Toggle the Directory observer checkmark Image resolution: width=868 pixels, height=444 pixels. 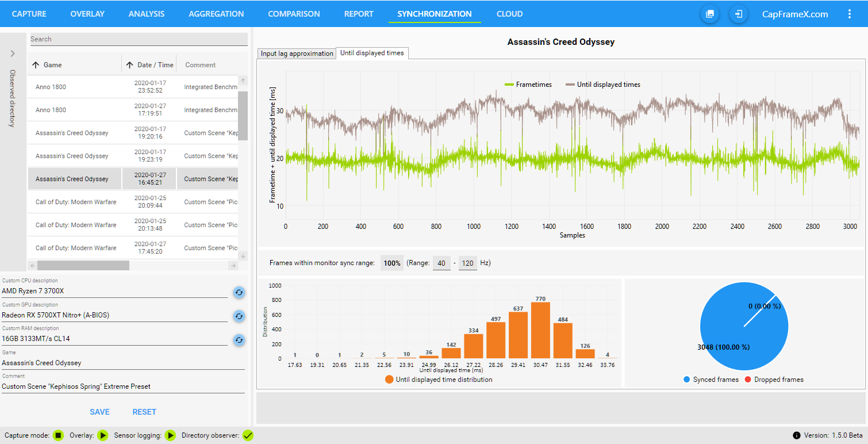(248, 435)
